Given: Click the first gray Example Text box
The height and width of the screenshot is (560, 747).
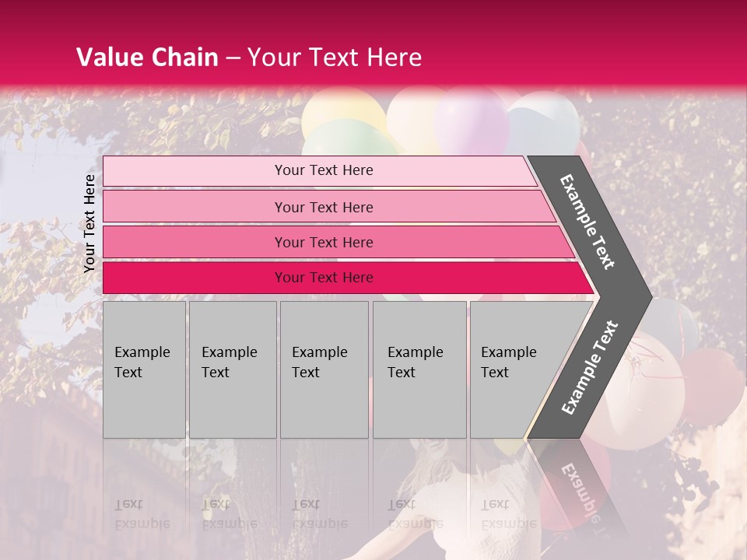Looking at the screenshot, I should [144, 369].
